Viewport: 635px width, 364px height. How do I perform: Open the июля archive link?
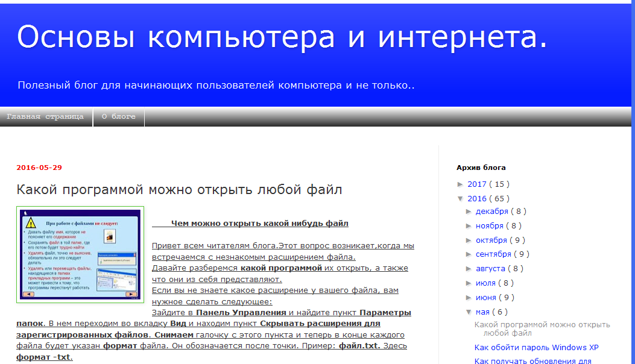pos(485,283)
